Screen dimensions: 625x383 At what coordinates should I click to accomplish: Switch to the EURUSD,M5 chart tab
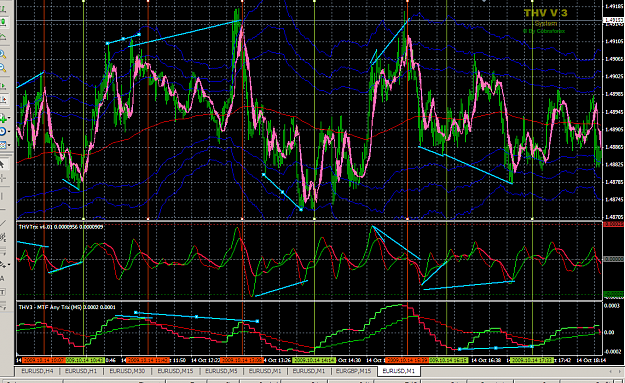[221, 371]
